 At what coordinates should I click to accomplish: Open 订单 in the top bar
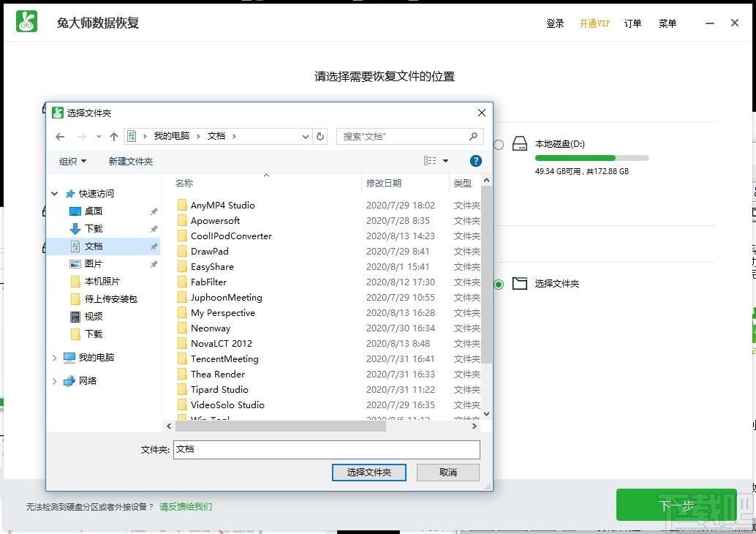click(x=632, y=23)
